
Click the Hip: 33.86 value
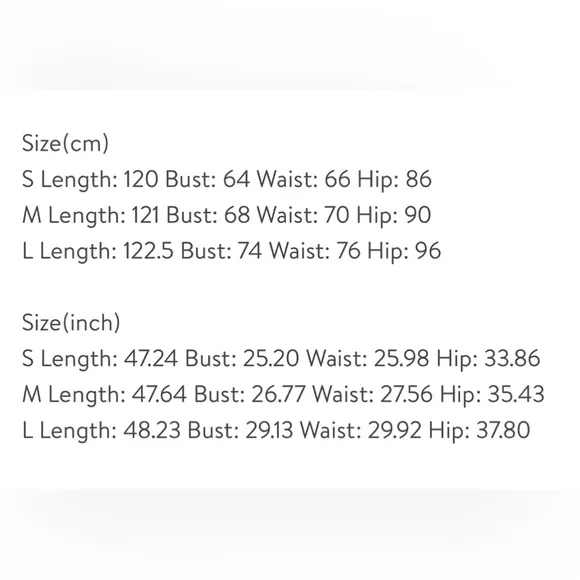(488, 358)
